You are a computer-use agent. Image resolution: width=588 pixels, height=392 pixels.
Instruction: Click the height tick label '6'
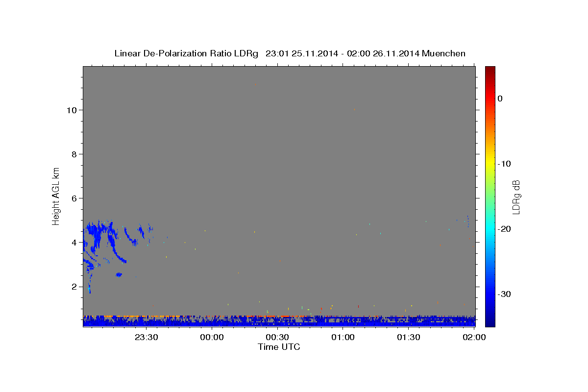coord(74,198)
